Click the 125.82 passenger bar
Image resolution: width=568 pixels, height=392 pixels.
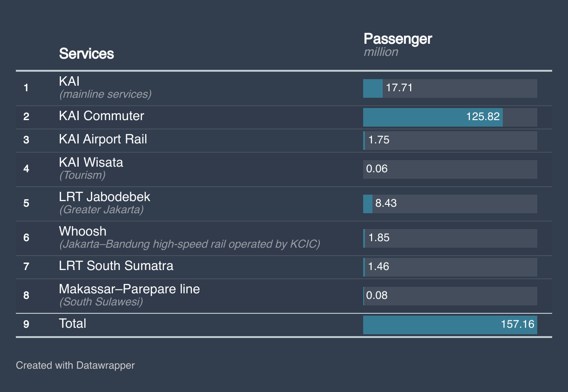[433, 117]
